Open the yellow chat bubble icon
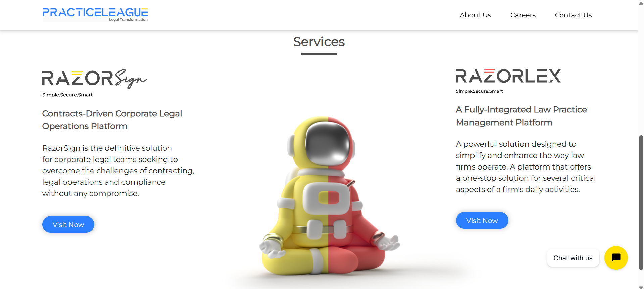Image resolution: width=644 pixels, height=289 pixels. 616,258
